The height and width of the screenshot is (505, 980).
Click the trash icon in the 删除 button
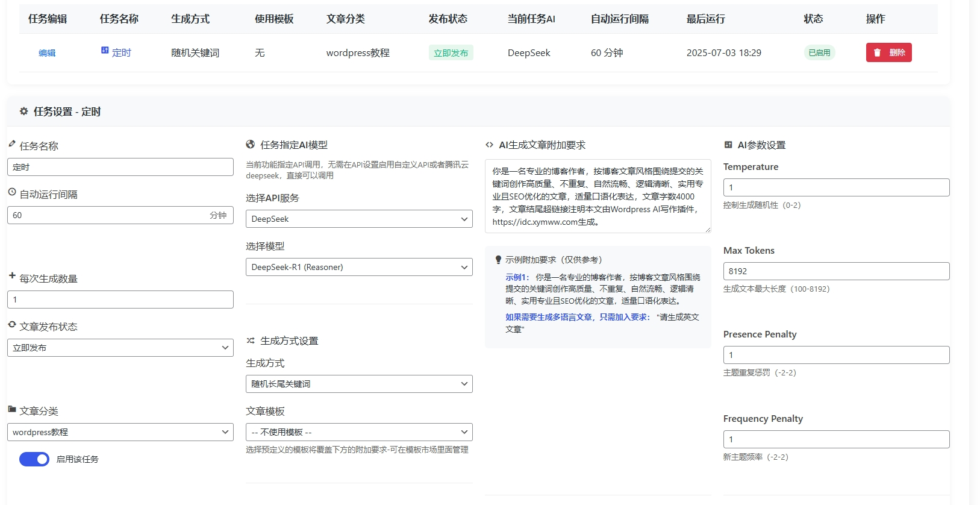click(x=877, y=52)
